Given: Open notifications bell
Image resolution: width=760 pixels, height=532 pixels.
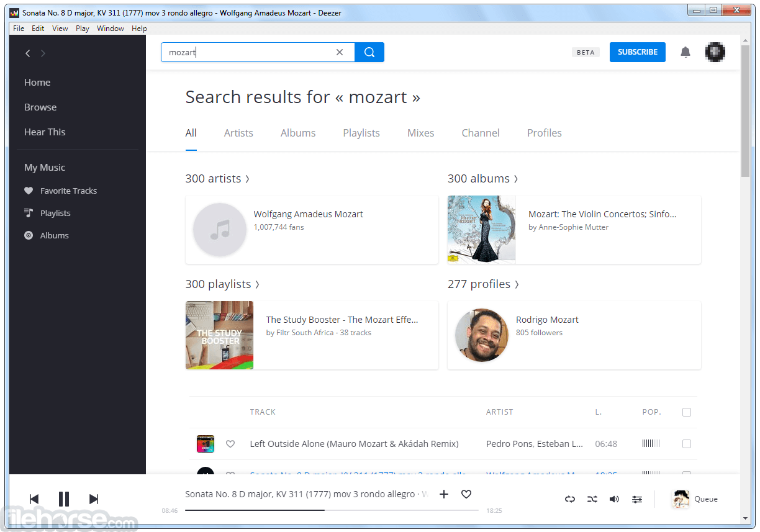Looking at the screenshot, I should pos(685,52).
